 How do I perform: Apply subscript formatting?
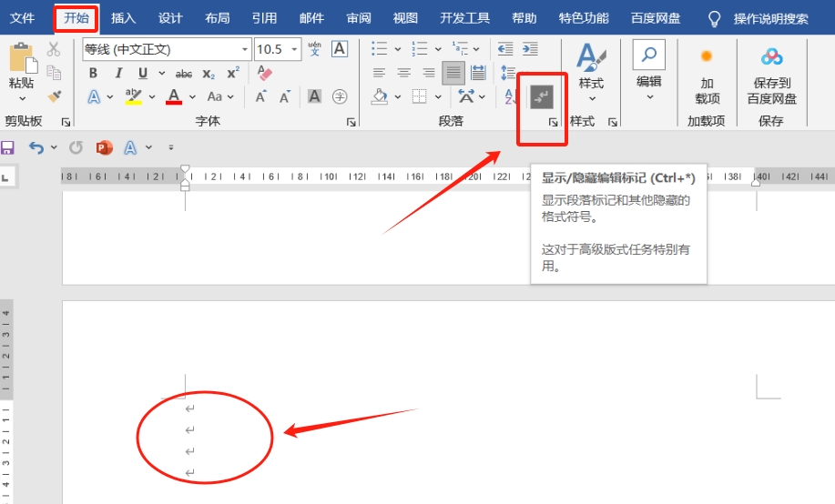point(209,74)
